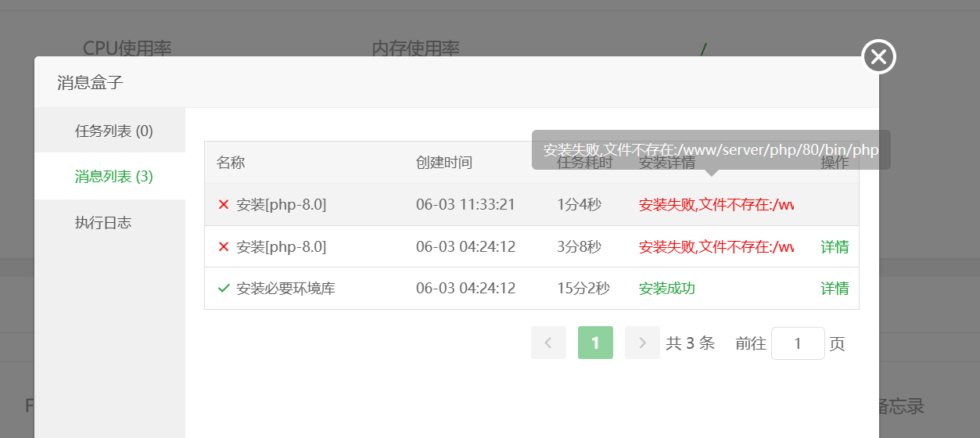Click the 共 3 条 total count

pos(691,343)
